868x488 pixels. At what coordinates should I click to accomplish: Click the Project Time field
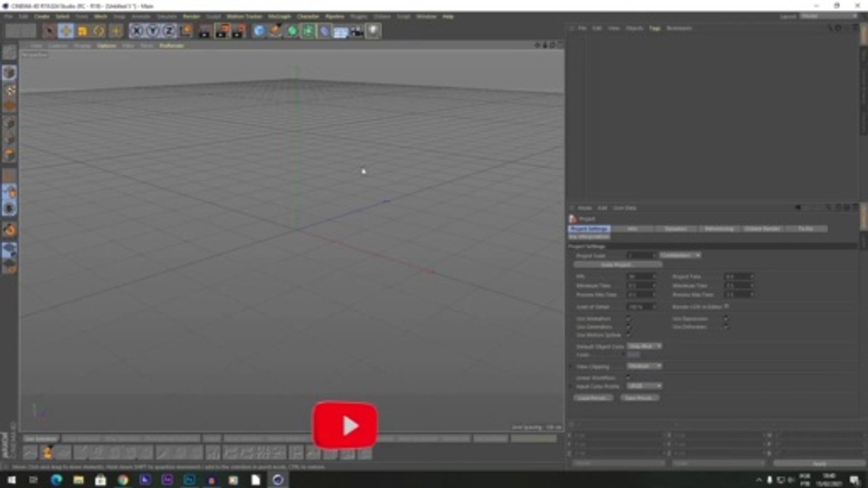pos(738,277)
